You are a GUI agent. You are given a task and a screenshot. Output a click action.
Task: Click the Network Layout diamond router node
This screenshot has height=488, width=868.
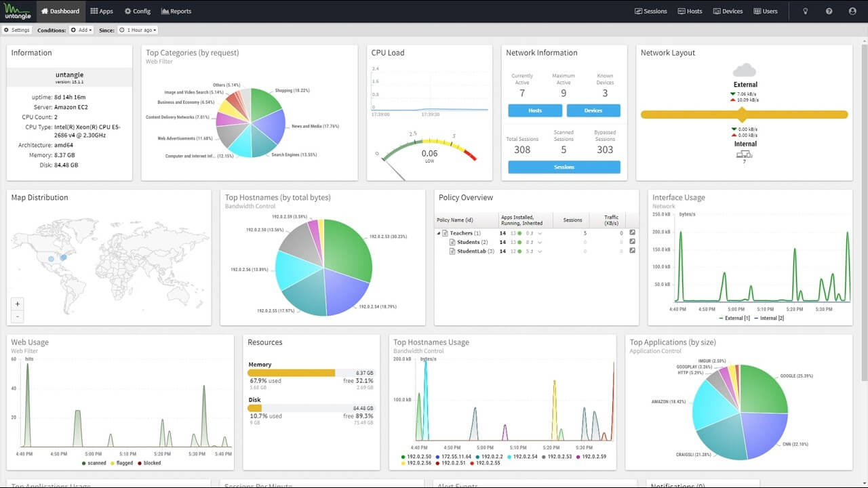click(x=742, y=115)
